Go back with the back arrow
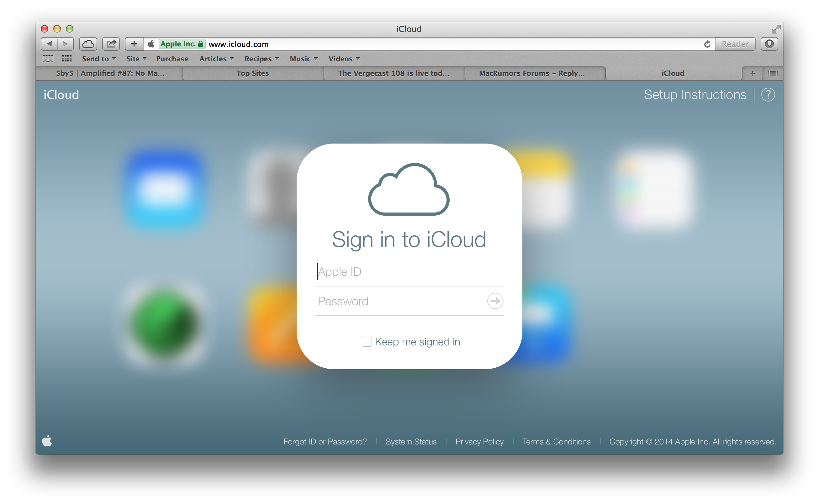Screen dimensions: 819x504 pos(49,44)
